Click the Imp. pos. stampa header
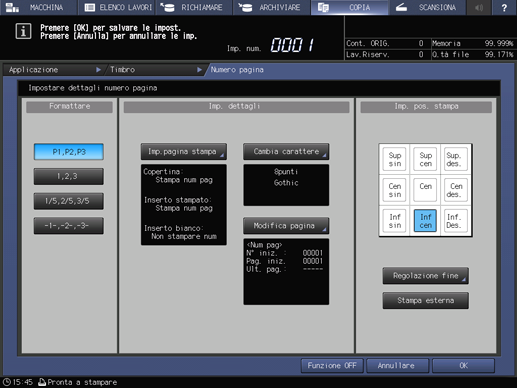This screenshot has height=388, width=517. coord(426,107)
